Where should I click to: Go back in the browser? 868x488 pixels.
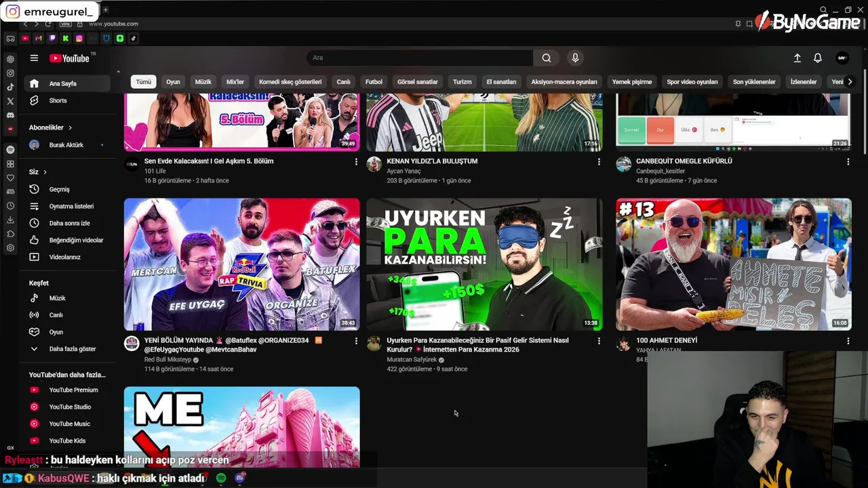[x=26, y=24]
